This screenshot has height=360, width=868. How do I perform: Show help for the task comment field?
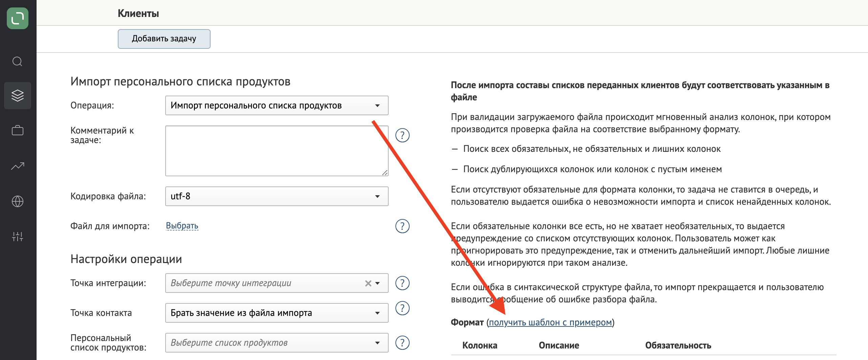[x=403, y=136]
